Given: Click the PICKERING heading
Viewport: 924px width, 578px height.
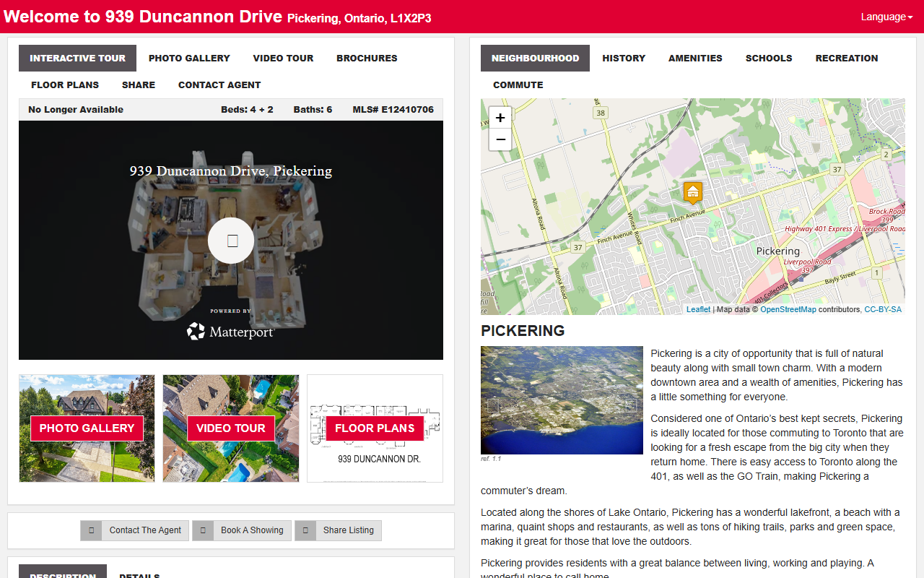Looking at the screenshot, I should coord(523,331).
